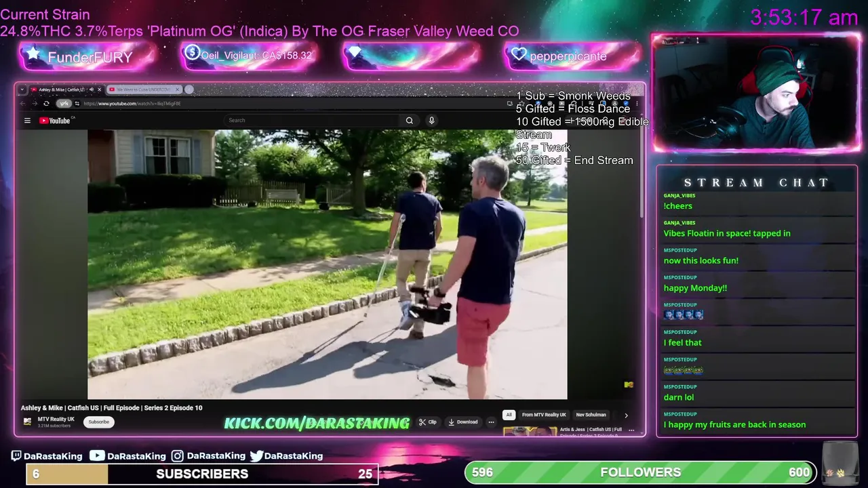The width and height of the screenshot is (868, 488).
Task: Click the STREAM CHAT header
Action: (756, 182)
